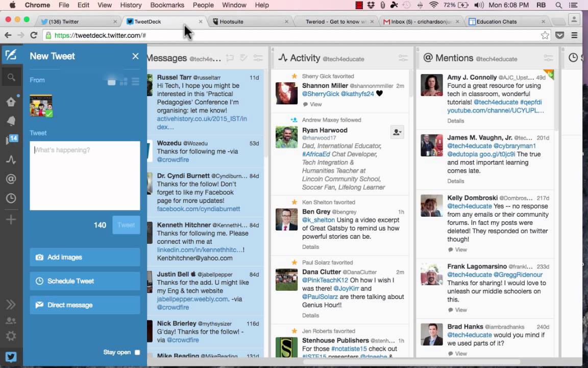Open Activity column options slider icon
The height and width of the screenshot is (368, 588).
coord(403,58)
